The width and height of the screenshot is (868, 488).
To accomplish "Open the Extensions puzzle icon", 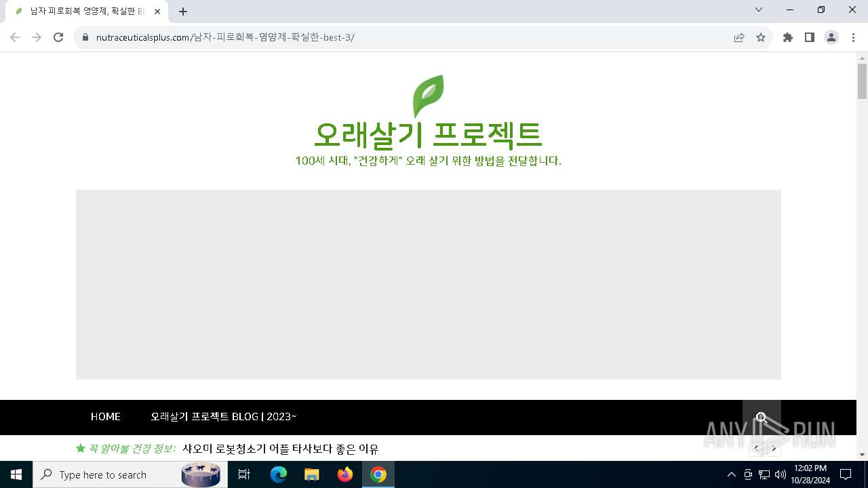I will 788,37.
